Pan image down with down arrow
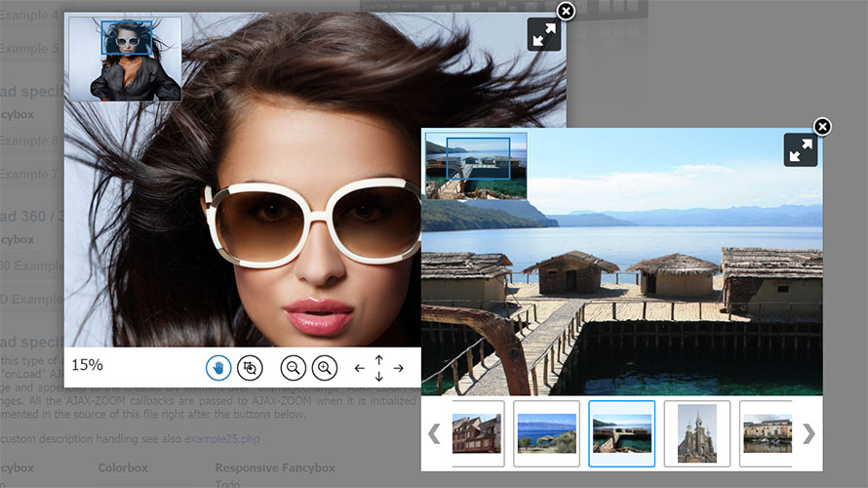Image resolution: width=868 pixels, height=488 pixels. coord(378,377)
